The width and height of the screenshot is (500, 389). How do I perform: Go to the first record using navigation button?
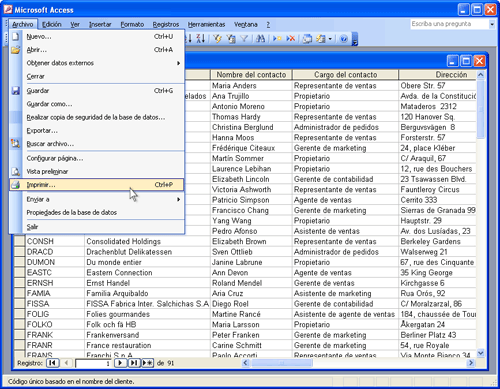click(x=52, y=363)
